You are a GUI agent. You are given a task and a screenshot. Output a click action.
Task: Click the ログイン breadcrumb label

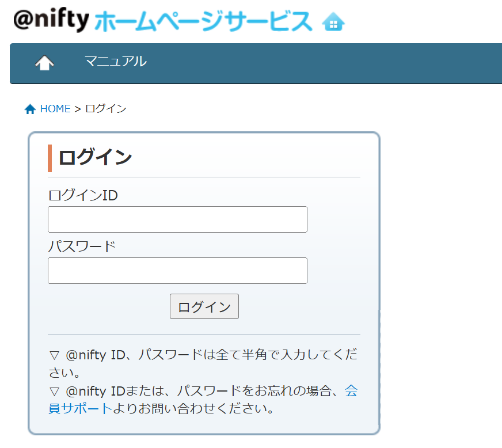105,108
